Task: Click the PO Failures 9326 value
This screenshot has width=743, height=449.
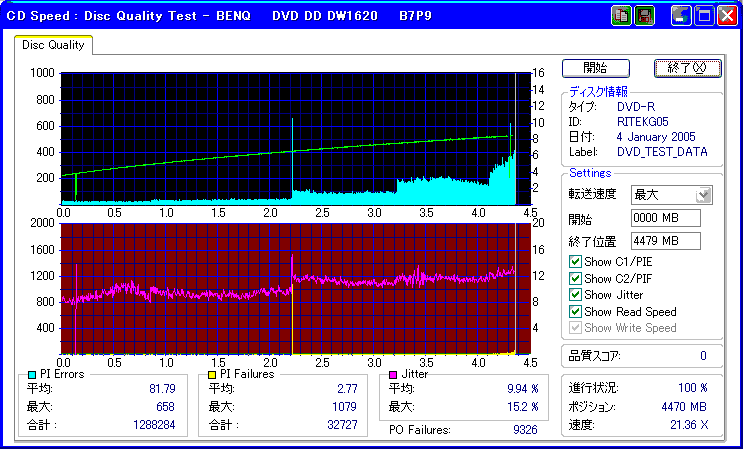Action: [525, 430]
